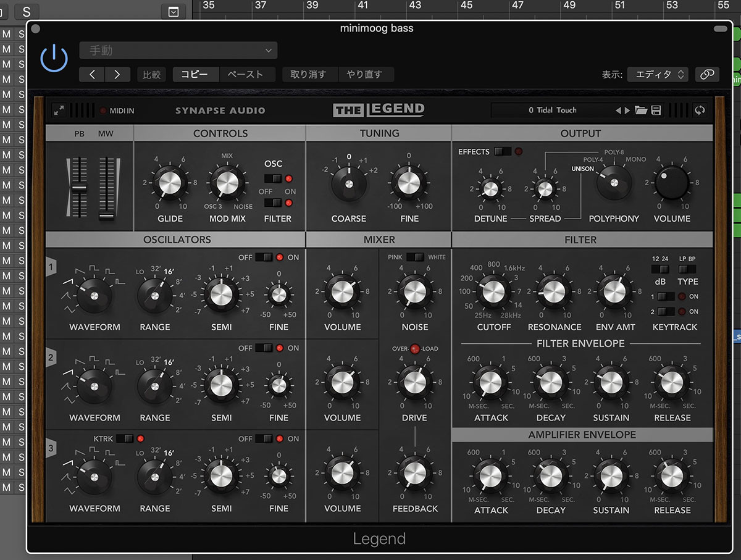Click the oscillator 3 number tag
This screenshot has width=741, height=560.
(51, 448)
